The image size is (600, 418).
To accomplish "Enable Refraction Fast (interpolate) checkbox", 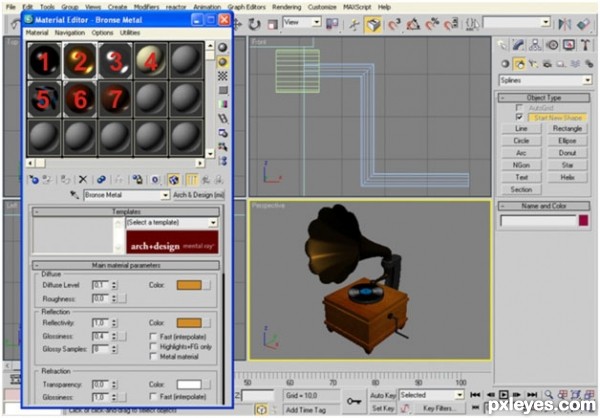I will 153,396.
